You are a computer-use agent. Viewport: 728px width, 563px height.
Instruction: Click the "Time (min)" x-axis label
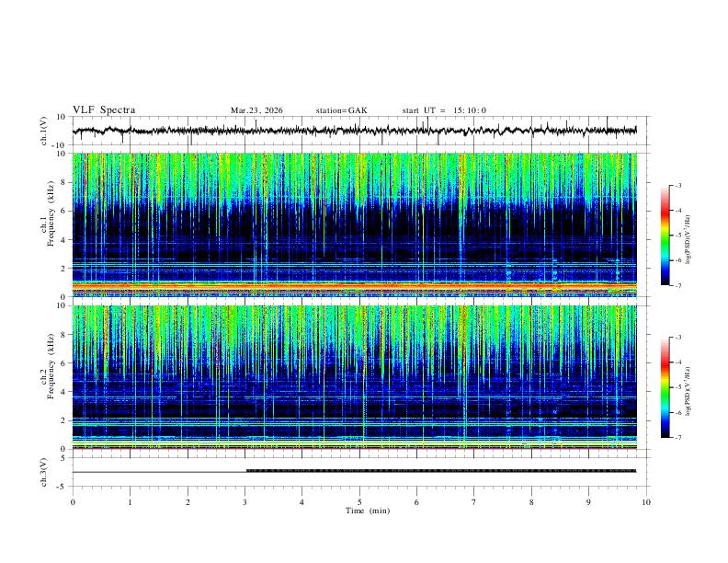[x=368, y=511]
